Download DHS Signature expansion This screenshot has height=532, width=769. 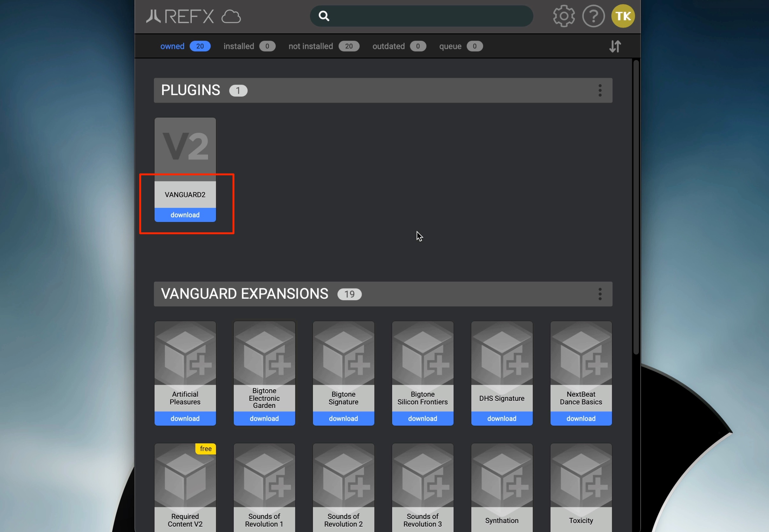[x=502, y=419]
